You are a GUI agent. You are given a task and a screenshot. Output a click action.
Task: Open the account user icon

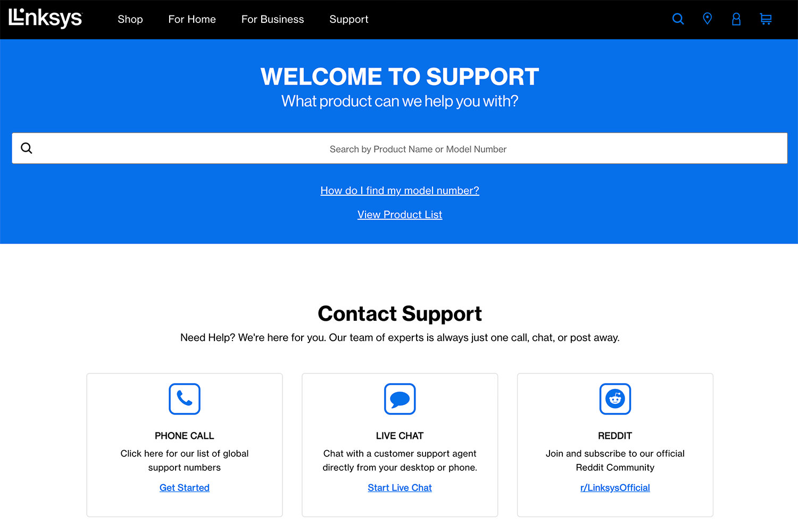tap(736, 19)
